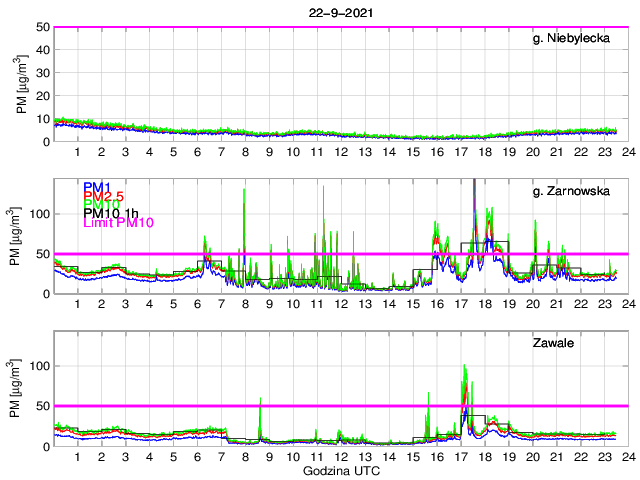This screenshot has width=640, height=480.
Task: Click hour 8 tick on the Zarnowska plot
Action: click(245, 304)
